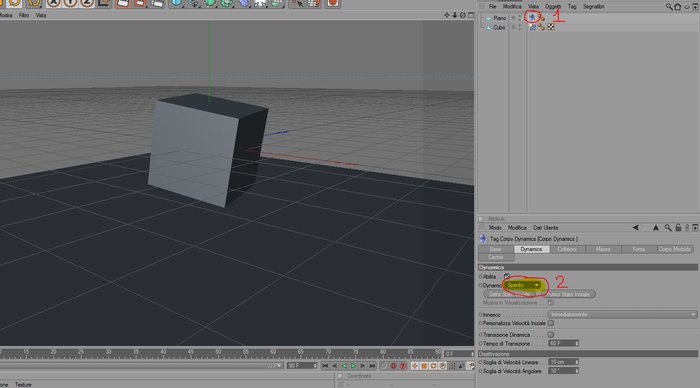The width and height of the screenshot is (700, 388).
Task: Play the animation backwards
Action: (344, 366)
